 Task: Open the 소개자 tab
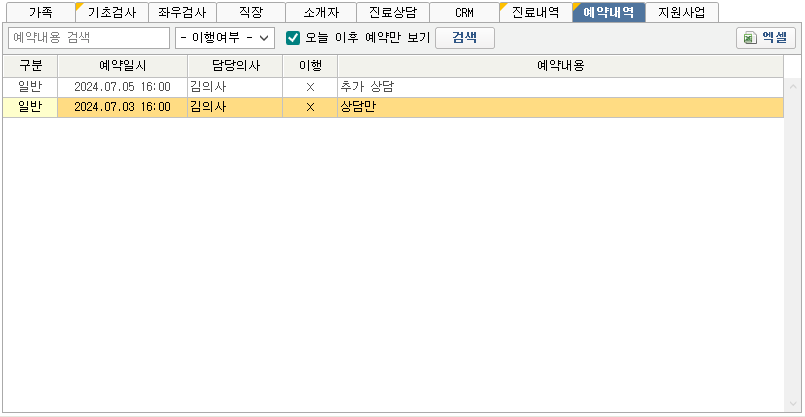320,13
